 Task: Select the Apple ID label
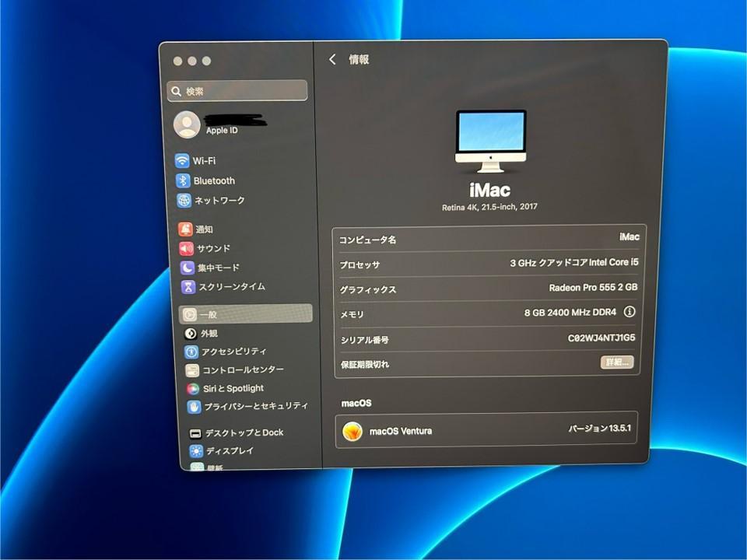(222, 130)
